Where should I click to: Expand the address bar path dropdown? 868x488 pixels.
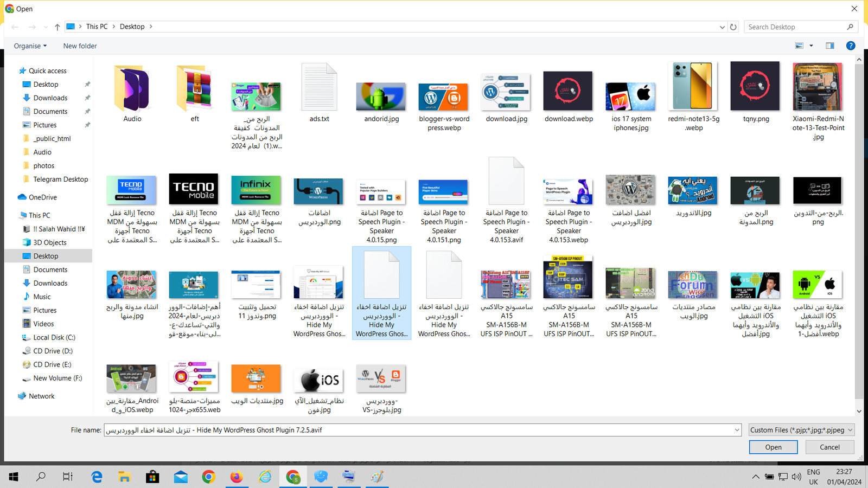pos(722,27)
